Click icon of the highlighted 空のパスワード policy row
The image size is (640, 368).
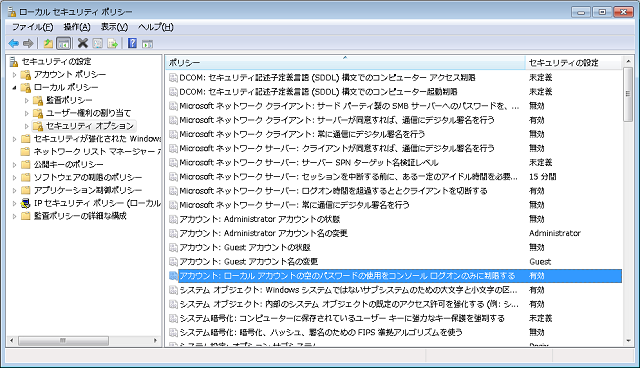tap(173, 276)
